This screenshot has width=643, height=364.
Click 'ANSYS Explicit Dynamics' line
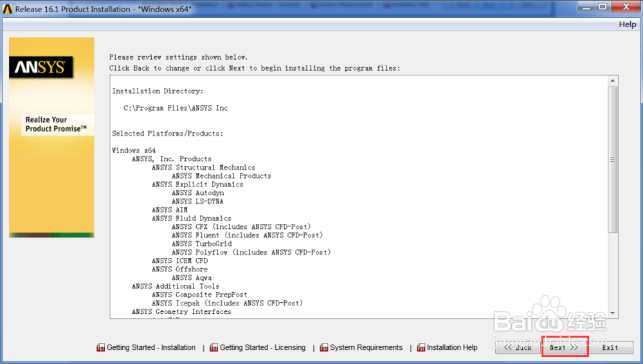(197, 185)
